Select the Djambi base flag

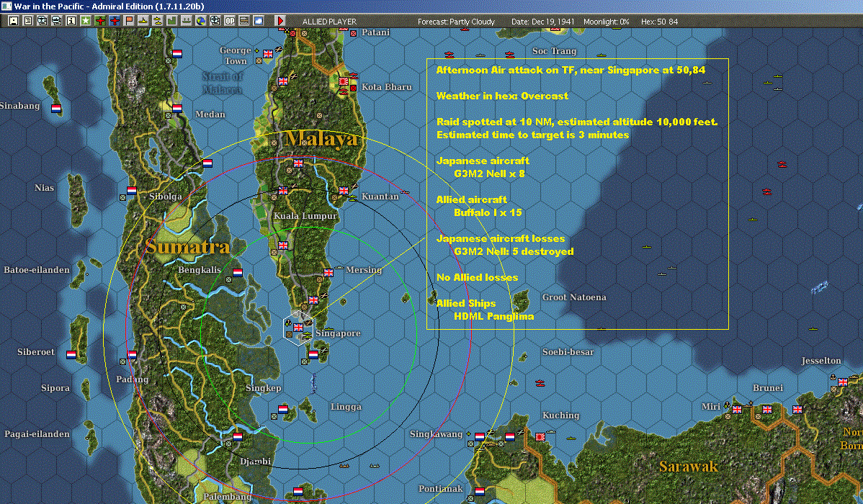238,436
